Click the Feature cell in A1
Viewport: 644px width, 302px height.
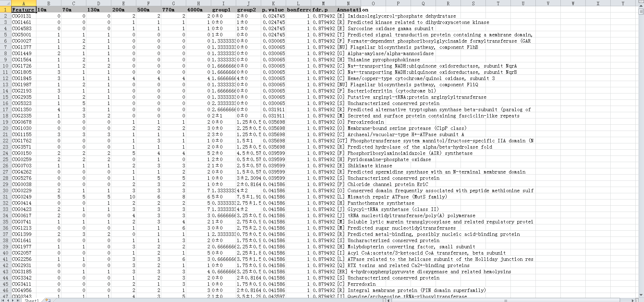pos(24,10)
